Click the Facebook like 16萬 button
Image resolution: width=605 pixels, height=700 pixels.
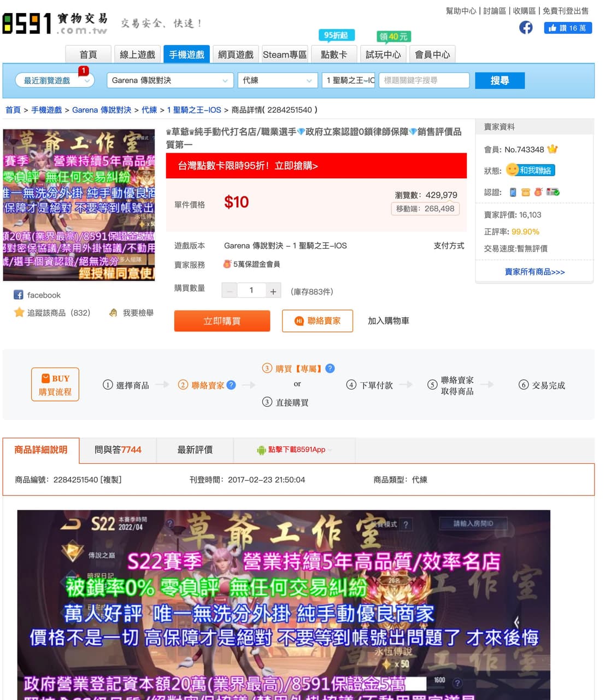(568, 28)
